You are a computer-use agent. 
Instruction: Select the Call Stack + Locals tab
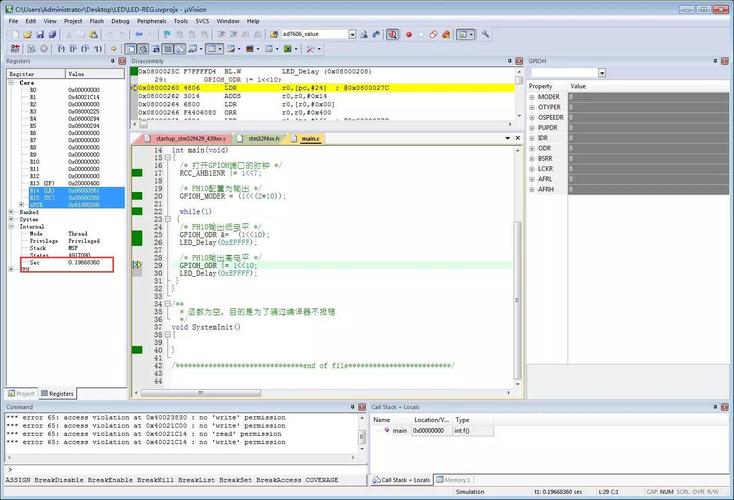point(402,480)
